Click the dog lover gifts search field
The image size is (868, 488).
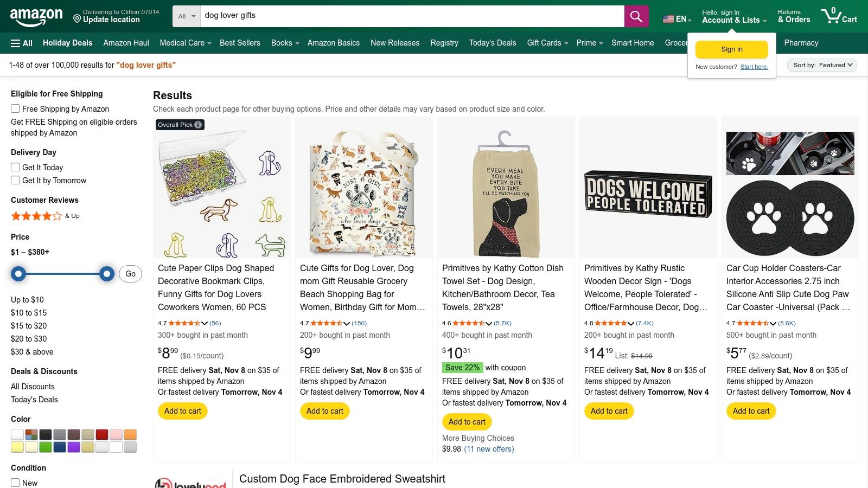coord(412,16)
